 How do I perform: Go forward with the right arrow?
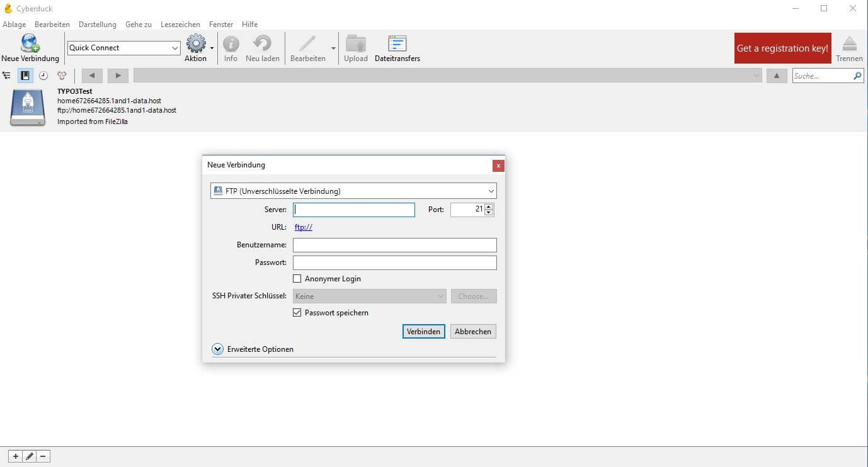click(x=118, y=76)
